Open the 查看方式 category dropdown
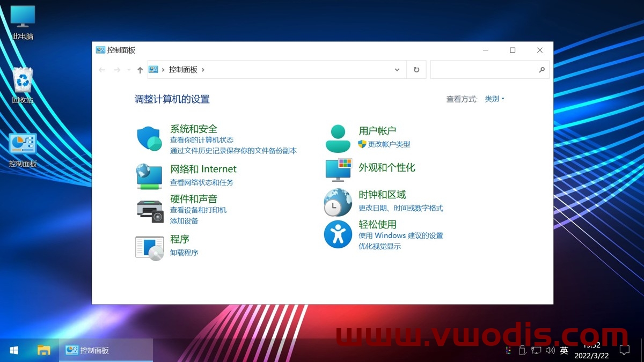Image resolution: width=644 pixels, height=362 pixels. tap(493, 99)
